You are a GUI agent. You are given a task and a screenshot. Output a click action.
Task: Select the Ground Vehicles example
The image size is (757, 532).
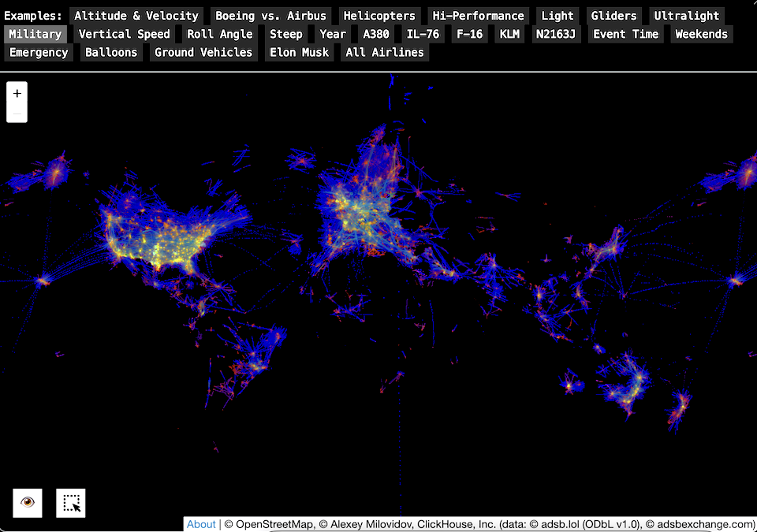coord(203,53)
